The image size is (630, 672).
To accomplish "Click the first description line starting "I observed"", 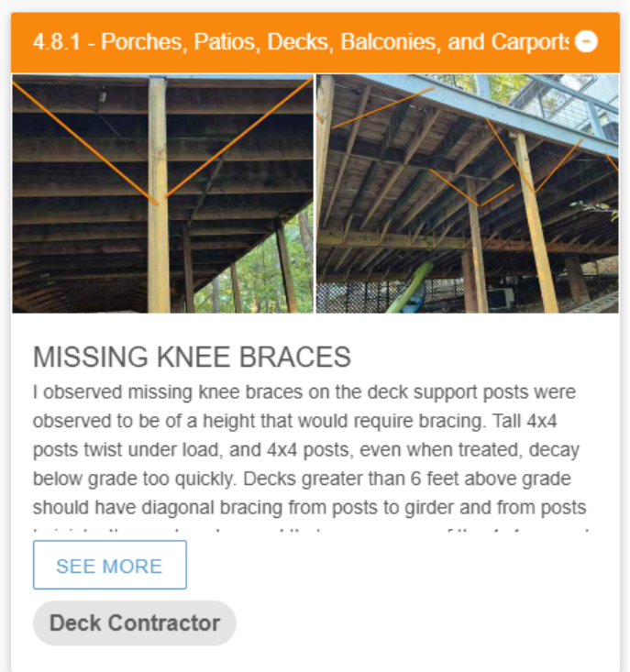I will pos(304,392).
